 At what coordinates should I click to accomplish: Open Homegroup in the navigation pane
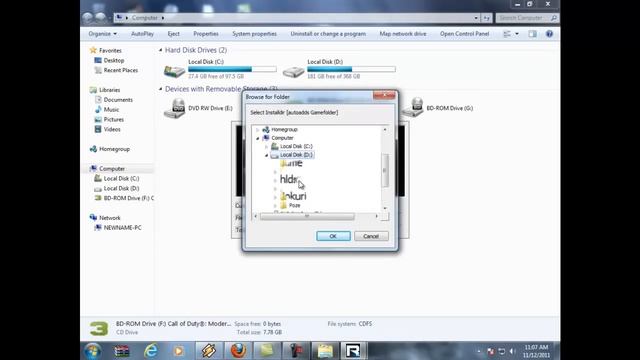pyautogui.click(x=114, y=149)
